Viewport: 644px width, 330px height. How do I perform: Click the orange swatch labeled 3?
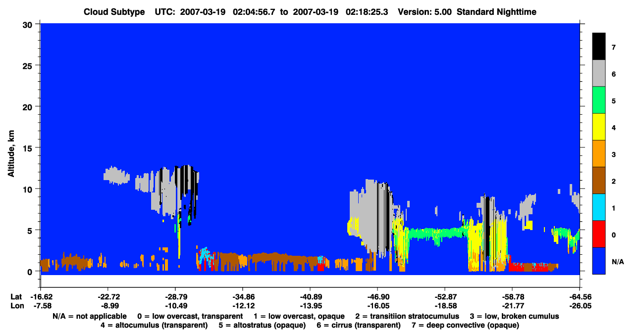pos(599,153)
